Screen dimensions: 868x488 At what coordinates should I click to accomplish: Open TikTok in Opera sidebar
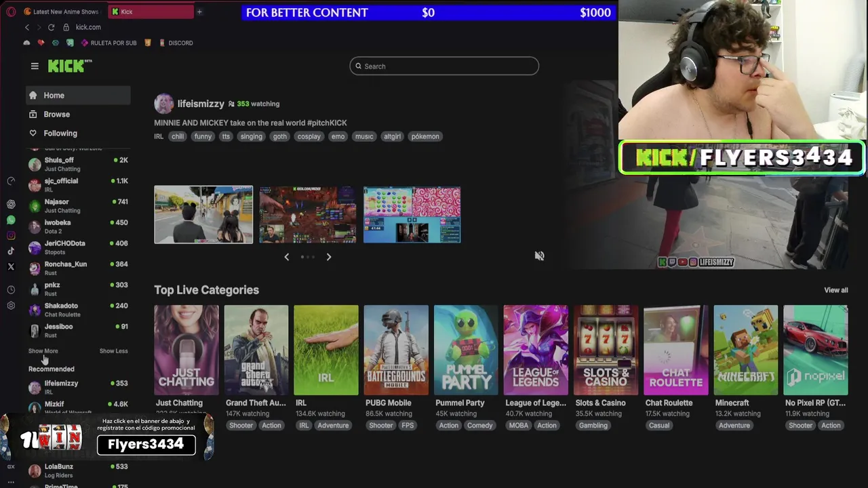coord(11,251)
